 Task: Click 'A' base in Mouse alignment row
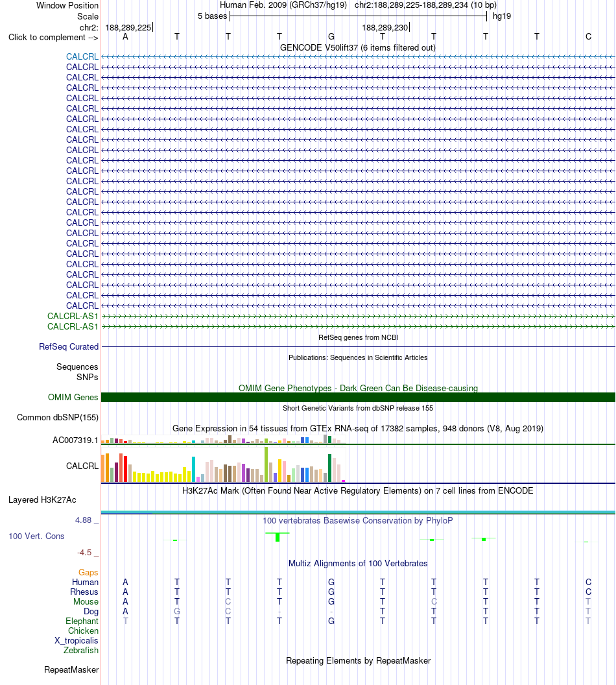[x=125, y=602]
